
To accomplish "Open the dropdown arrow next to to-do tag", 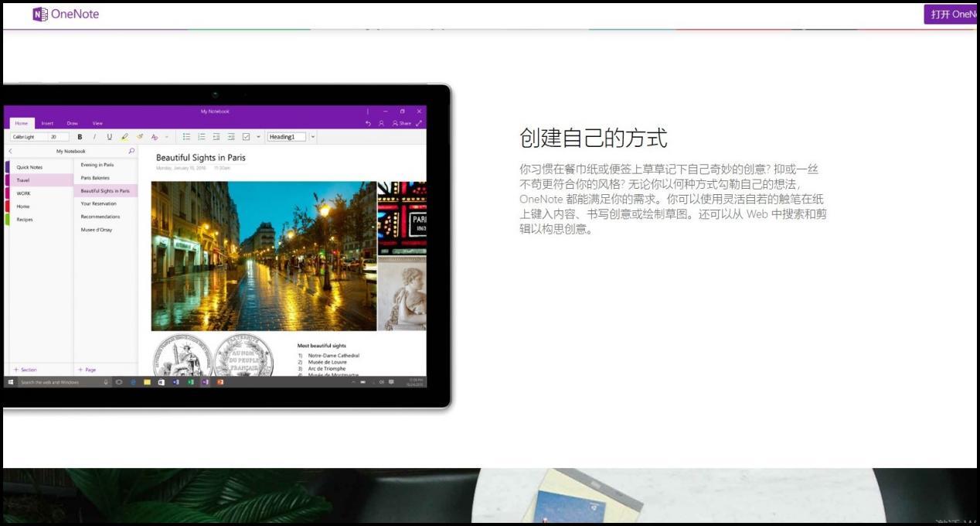I will tap(258, 137).
